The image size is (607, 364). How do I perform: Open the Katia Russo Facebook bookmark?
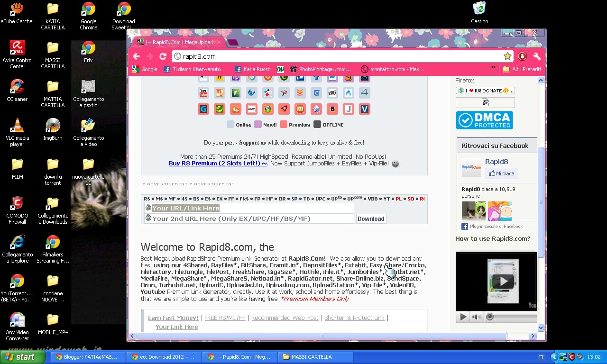tap(253, 69)
